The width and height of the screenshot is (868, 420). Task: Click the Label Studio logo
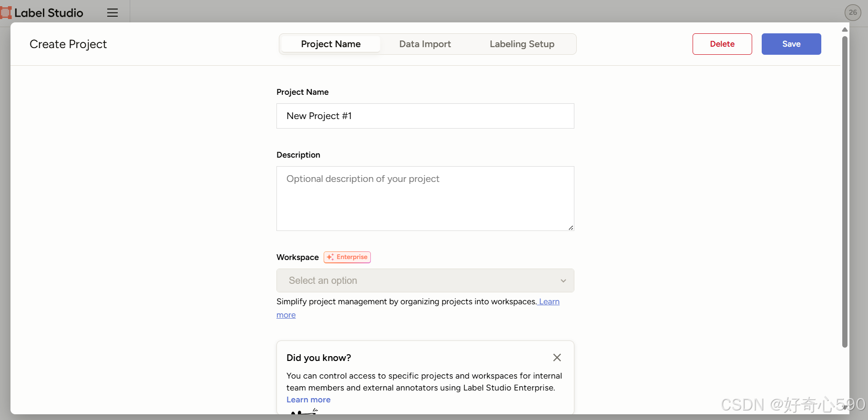[42, 13]
